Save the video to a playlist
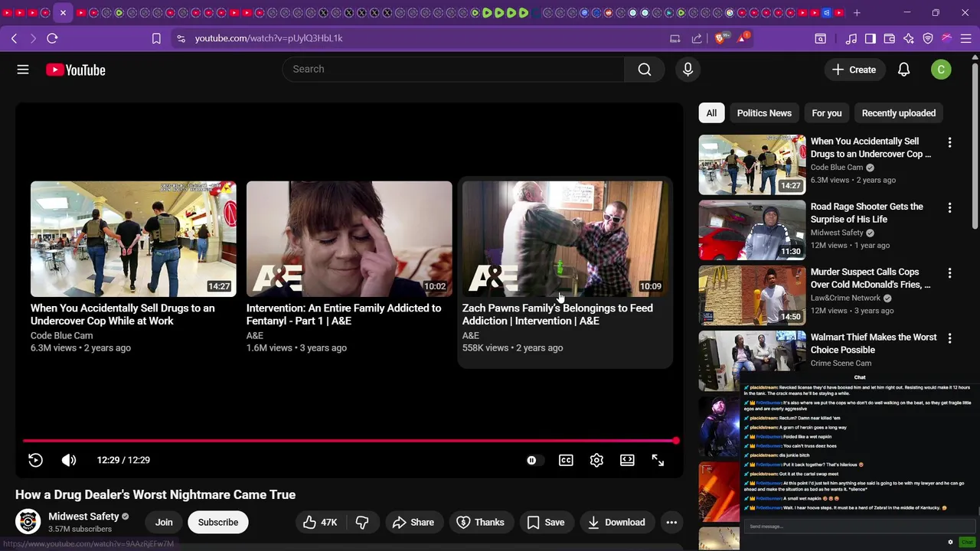980x551 pixels. 546,522
